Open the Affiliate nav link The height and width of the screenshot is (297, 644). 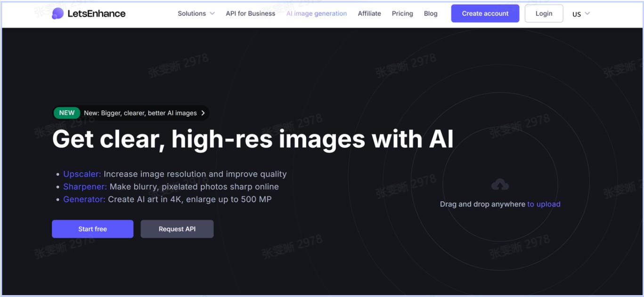tap(369, 14)
